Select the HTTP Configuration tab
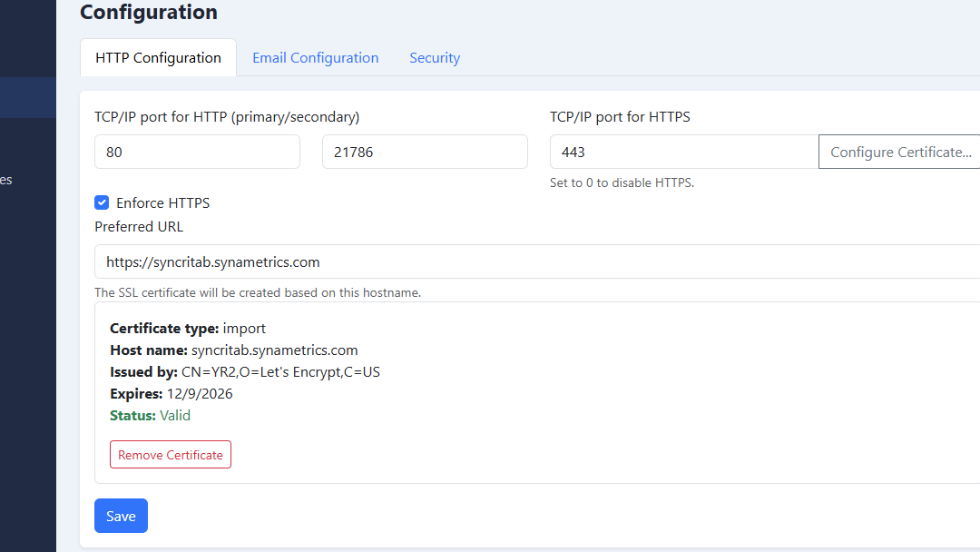The width and height of the screenshot is (980, 552). (158, 57)
